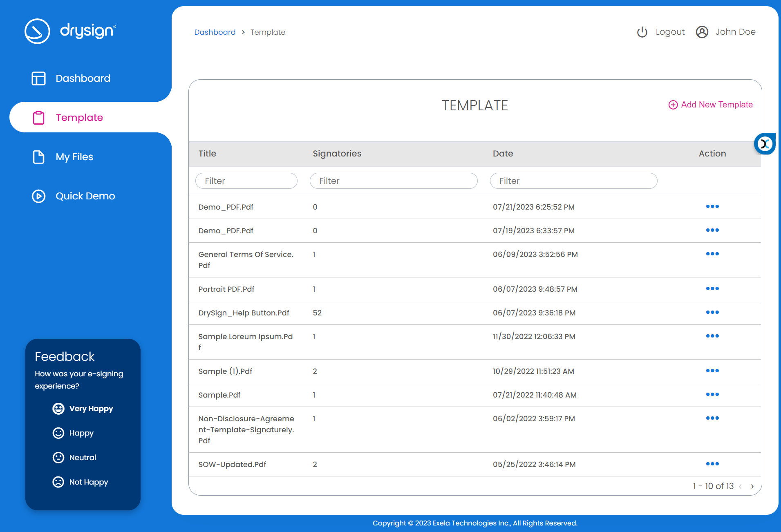
Task: Open actions menu for Sample Loreum Ipsum
Action: tap(712, 336)
